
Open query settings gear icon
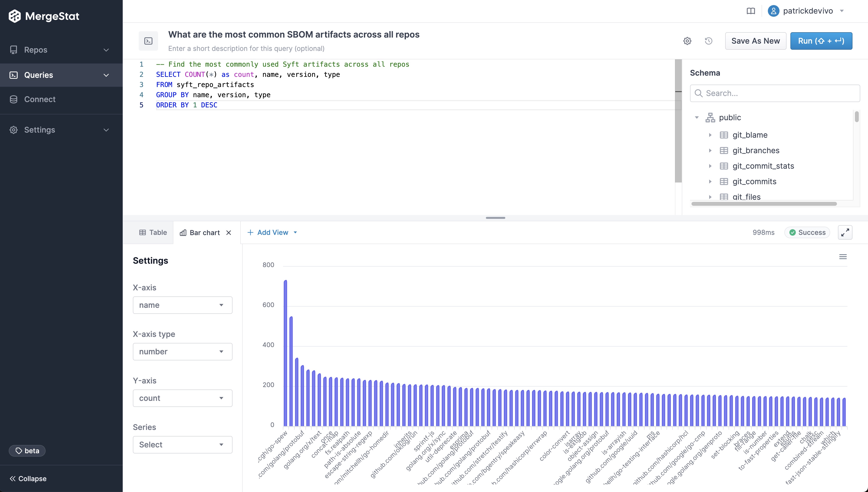pos(687,41)
